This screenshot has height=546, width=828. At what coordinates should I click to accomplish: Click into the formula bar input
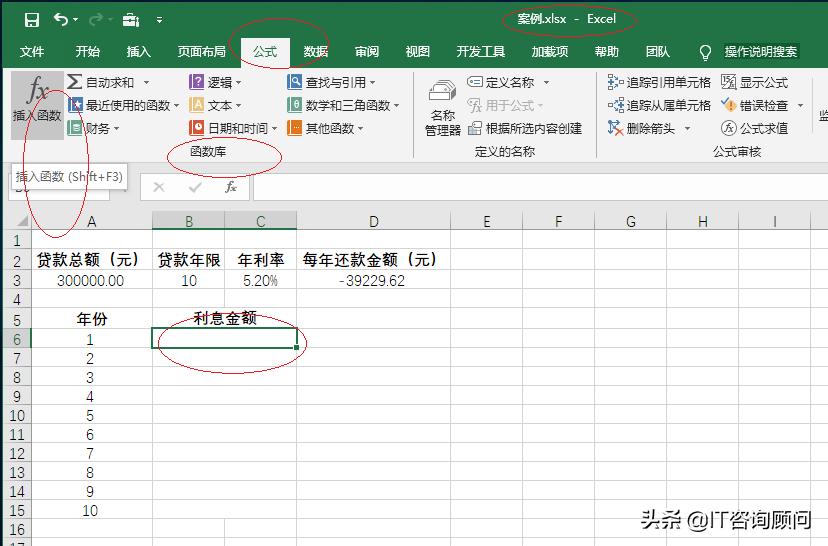pyautogui.click(x=540, y=187)
